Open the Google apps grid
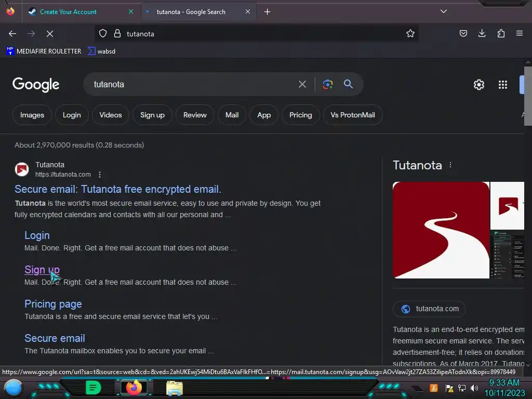 pos(503,85)
